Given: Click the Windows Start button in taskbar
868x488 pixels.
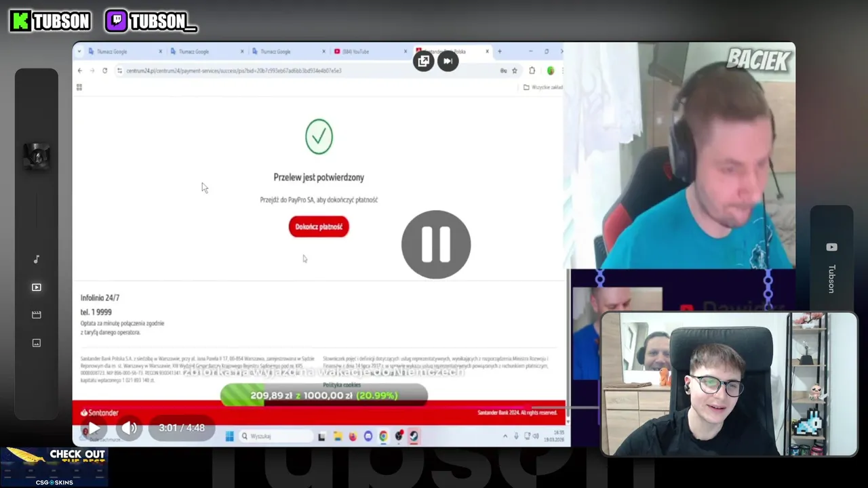Looking at the screenshot, I should [229, 436].
